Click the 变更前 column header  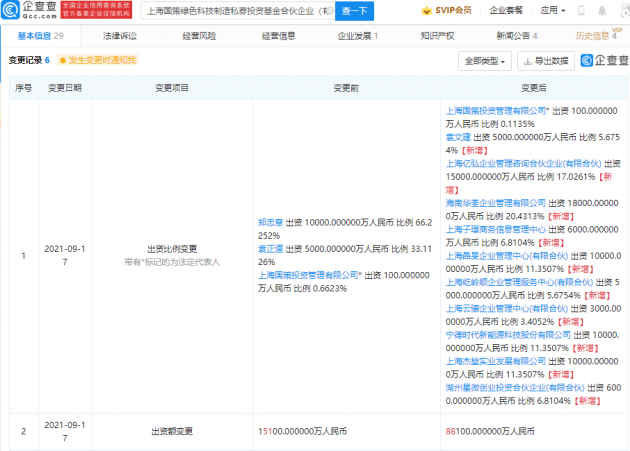click(x=346, y=88)
